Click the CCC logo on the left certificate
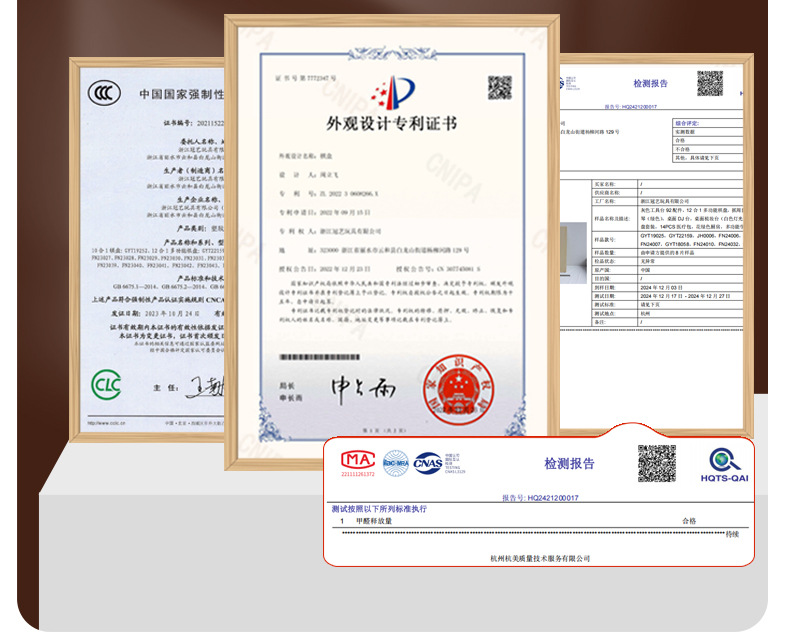The width and height of the screenshot is (790, 643). pyautogui.click(x=104, y=94)
